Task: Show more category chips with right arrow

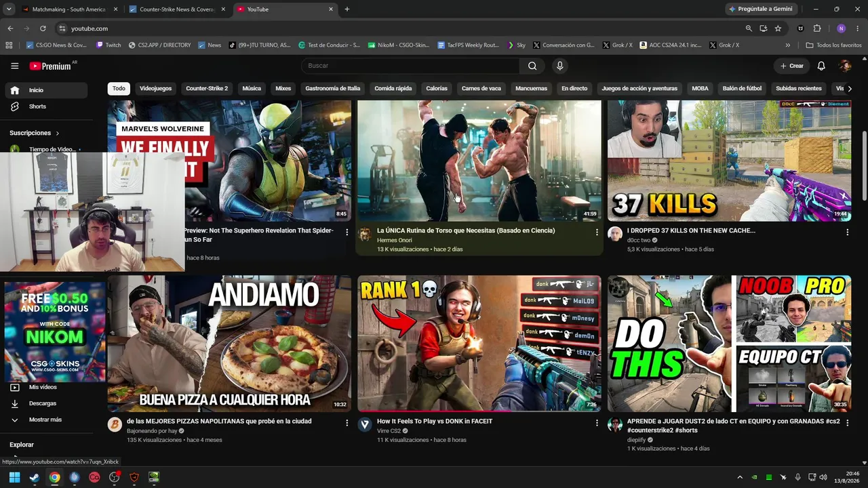Action: (850, 88)
